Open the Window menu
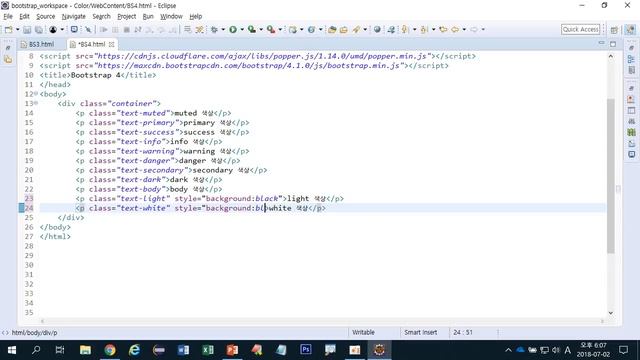Screen dimensions: 640x360 [x=171, y=16]
